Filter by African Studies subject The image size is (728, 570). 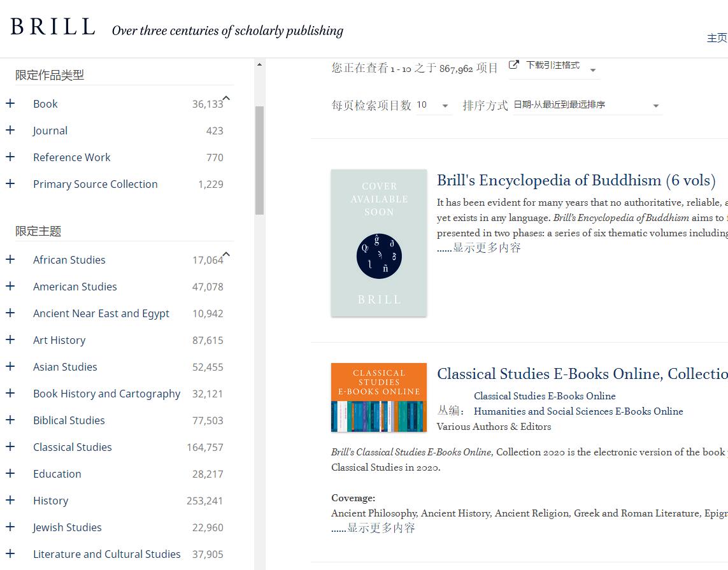tap(69, 260)
